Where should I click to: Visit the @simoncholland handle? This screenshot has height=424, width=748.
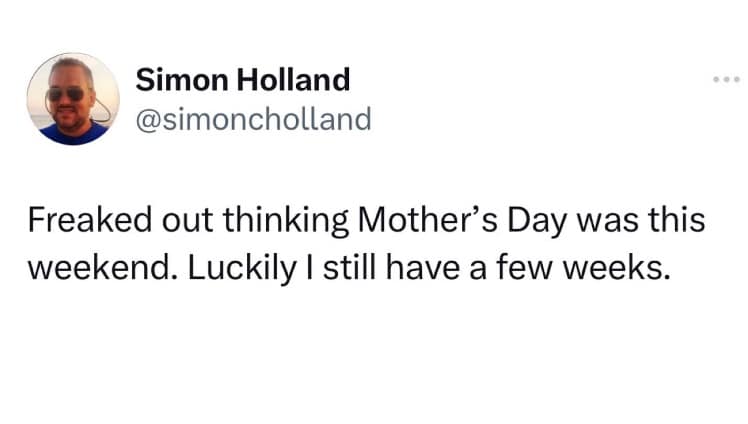click(x=253, y=120)
